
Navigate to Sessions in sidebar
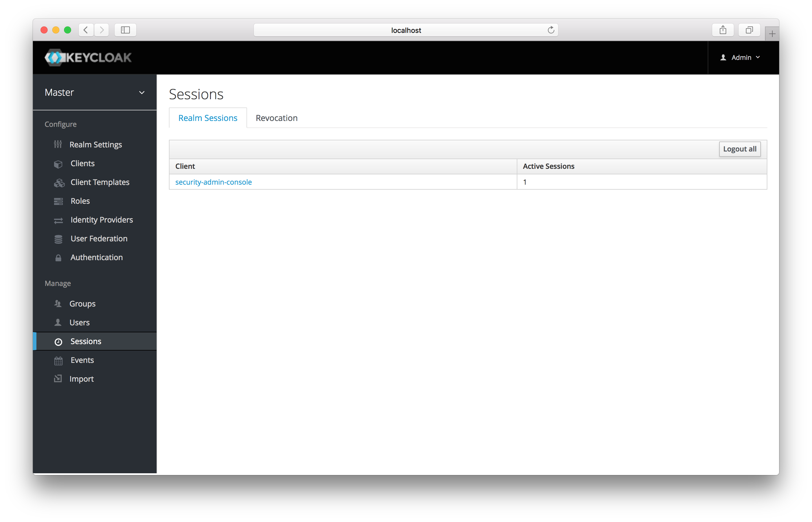pos(85,341)
